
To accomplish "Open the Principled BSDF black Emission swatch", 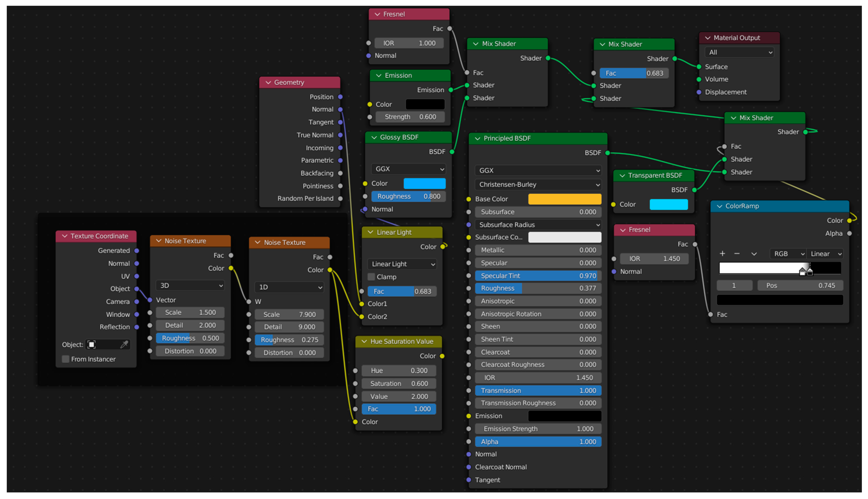I will [x=565, y=416].
